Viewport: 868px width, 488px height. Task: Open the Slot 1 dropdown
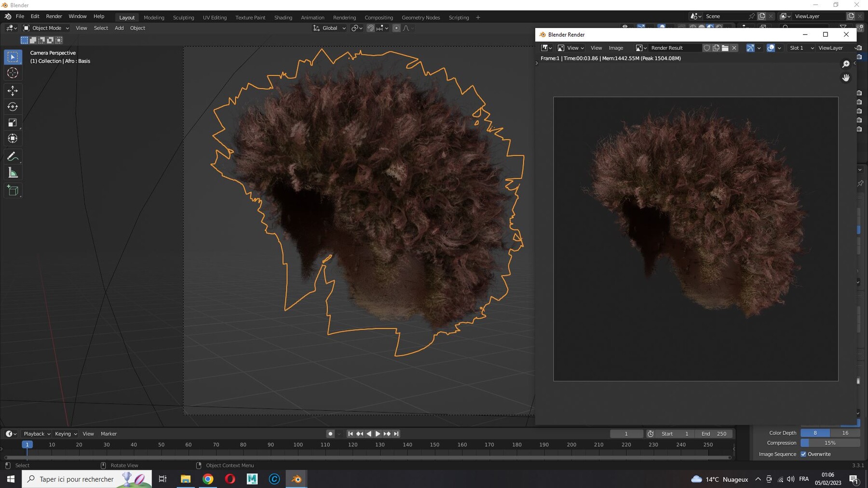[800, 48]
